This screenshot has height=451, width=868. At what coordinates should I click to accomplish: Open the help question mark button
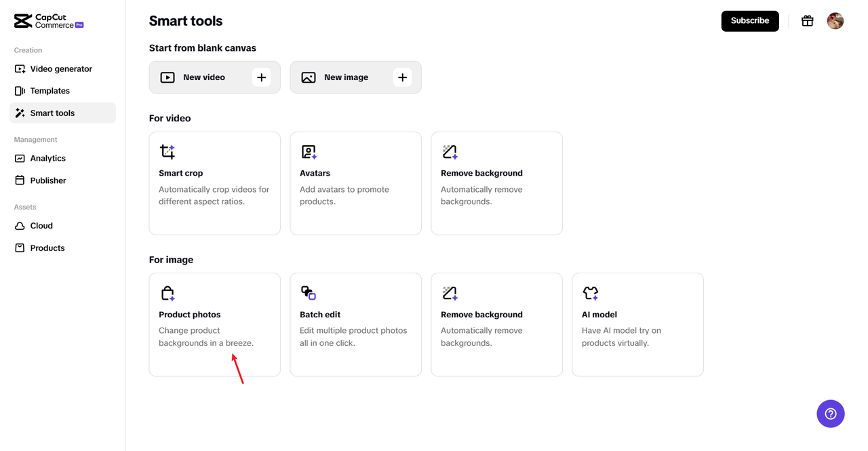click(830, 414)
